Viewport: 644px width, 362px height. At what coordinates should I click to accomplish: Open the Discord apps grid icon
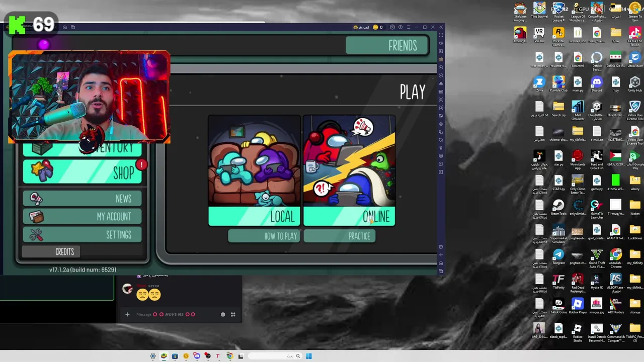click(x=233, y=314)
